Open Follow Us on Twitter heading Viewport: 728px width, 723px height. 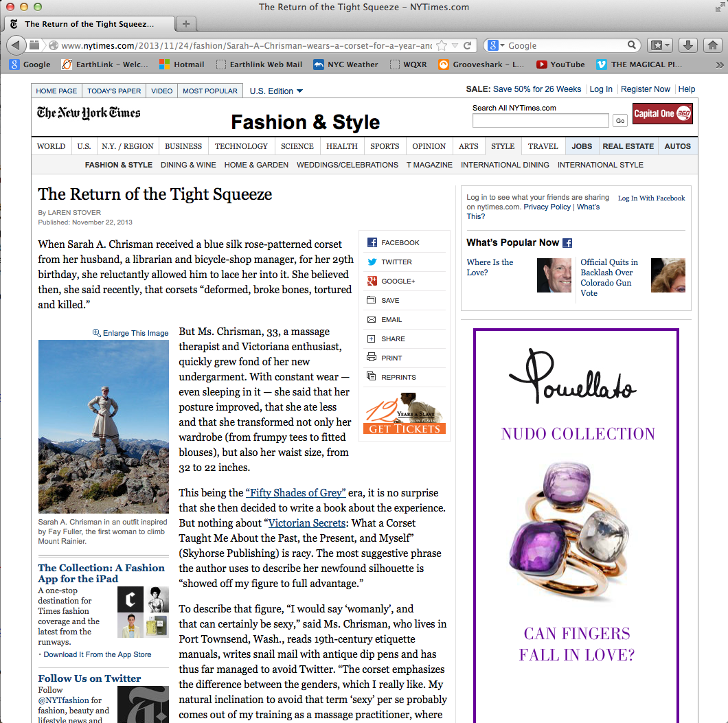[x=89, y=678]
